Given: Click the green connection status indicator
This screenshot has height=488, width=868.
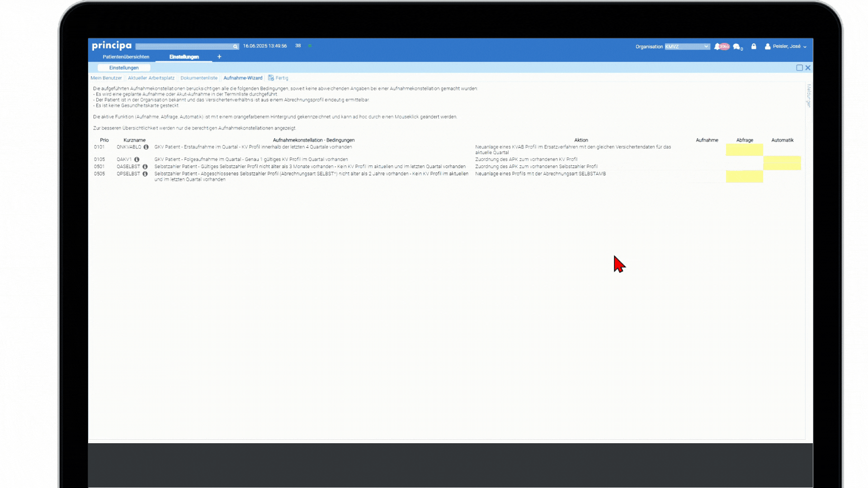Looking at the screenshot, I should 310,46.
